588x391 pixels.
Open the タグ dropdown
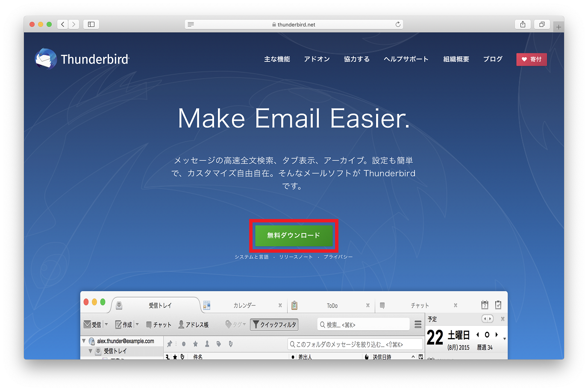pos(235,325)
